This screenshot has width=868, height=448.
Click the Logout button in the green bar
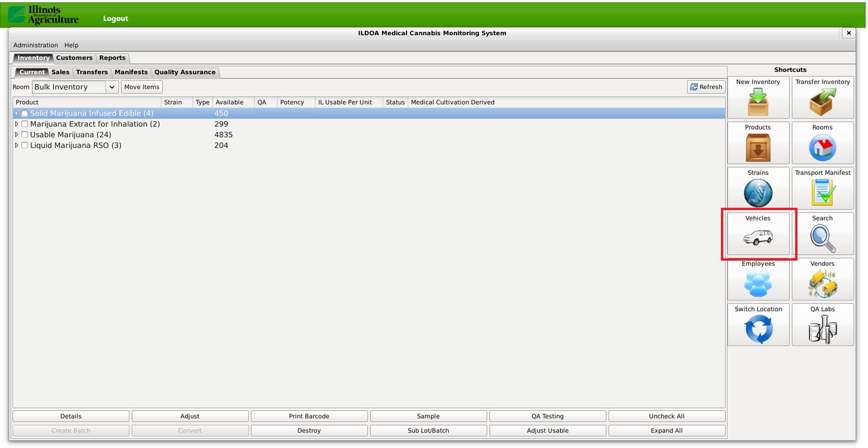click(x=115, y=19)
